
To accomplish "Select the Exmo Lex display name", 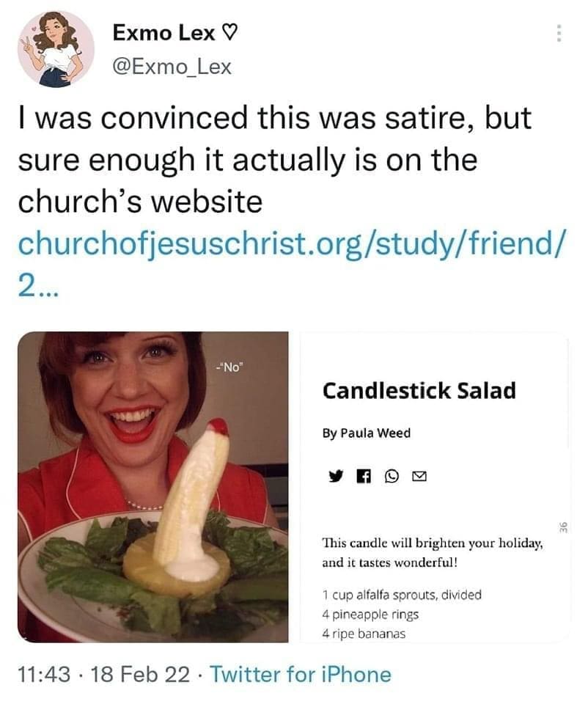I will tap(164, 33).
